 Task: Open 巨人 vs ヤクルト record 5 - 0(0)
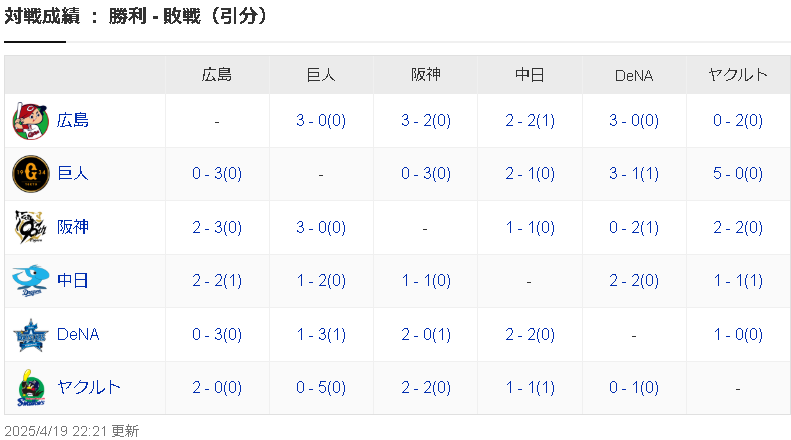pos(738,174)
